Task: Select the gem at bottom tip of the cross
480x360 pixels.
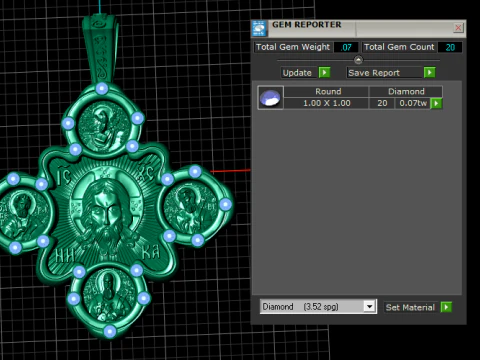Action: [110, 332]
